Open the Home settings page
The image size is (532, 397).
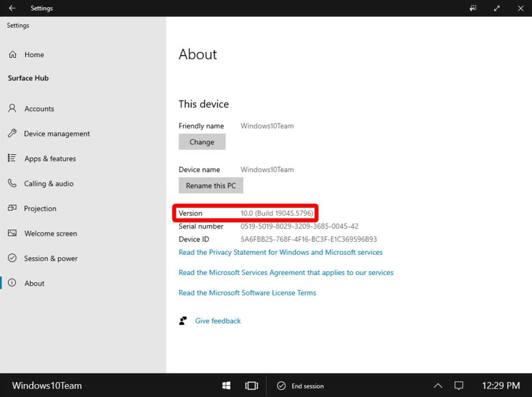click(83, 54)
